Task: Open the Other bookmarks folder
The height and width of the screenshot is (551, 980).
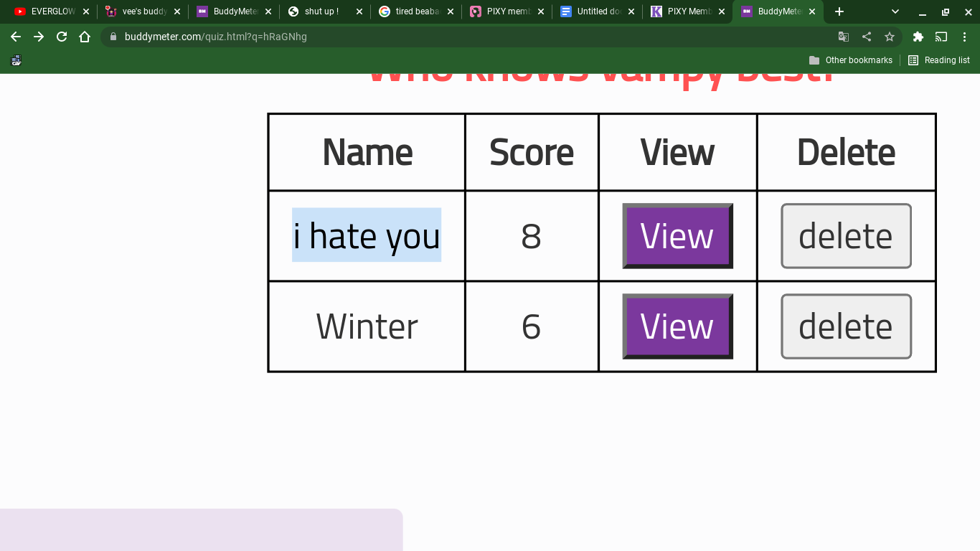Action: [851, 60]
